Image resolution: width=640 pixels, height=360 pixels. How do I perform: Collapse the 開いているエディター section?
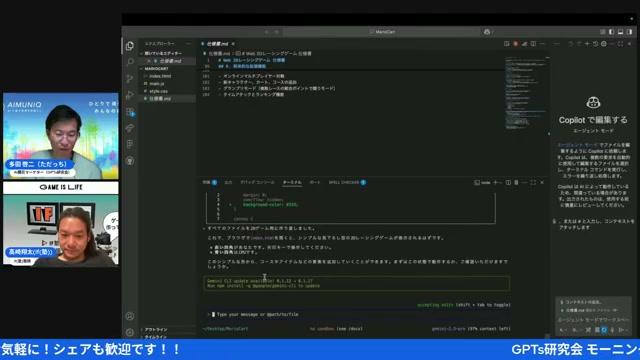tap(162, 53)
